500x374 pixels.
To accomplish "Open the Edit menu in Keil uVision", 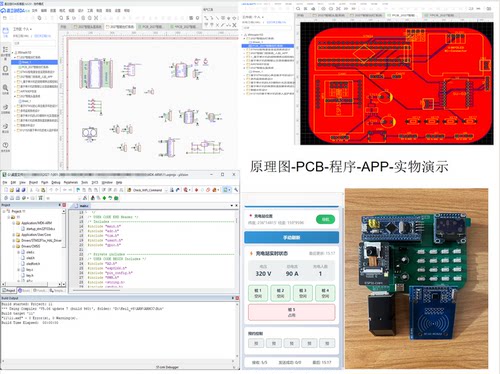I will pos(13,182).
